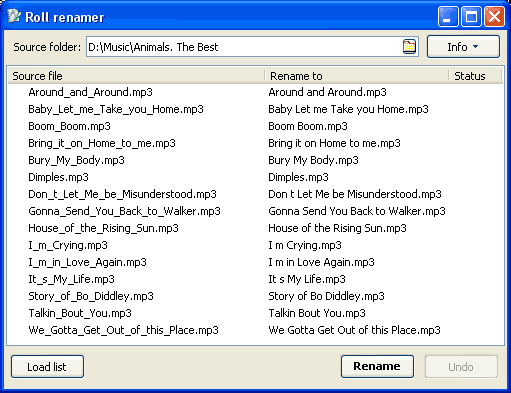Select I_m_in_Love_Again.mp3 source file
Image resolution: width=511 pixels, height=393 pixels.
point(87,262)
